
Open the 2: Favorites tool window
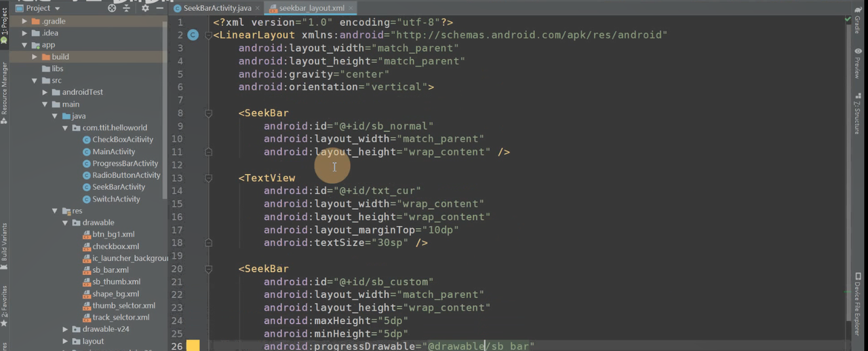coord(4,306)
